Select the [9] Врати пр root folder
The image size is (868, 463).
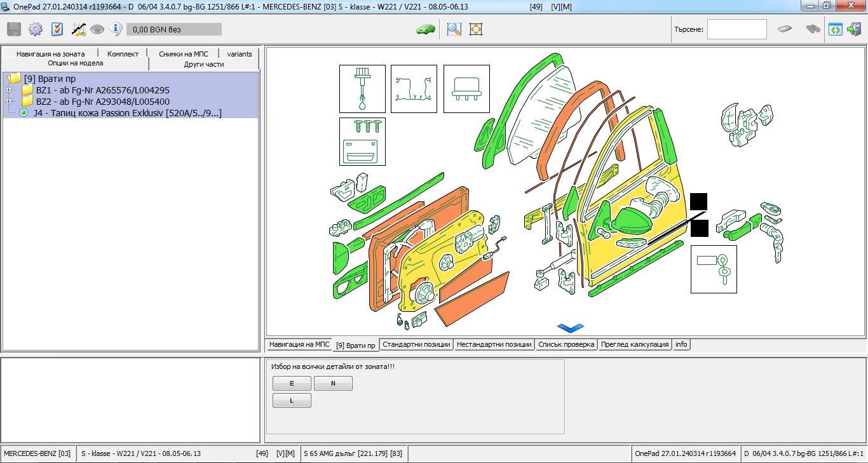pyautogui.click(x=50, y=79)
